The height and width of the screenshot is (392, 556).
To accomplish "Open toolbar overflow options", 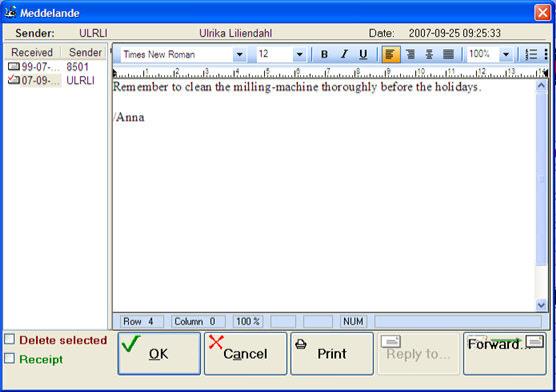I will pyautogui.click(x=546, y=54).
